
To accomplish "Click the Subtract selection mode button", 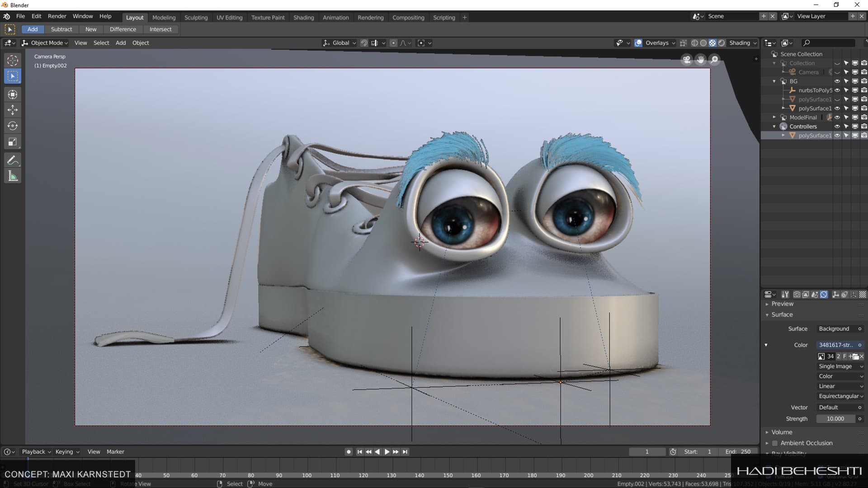I will coord(61,29).
